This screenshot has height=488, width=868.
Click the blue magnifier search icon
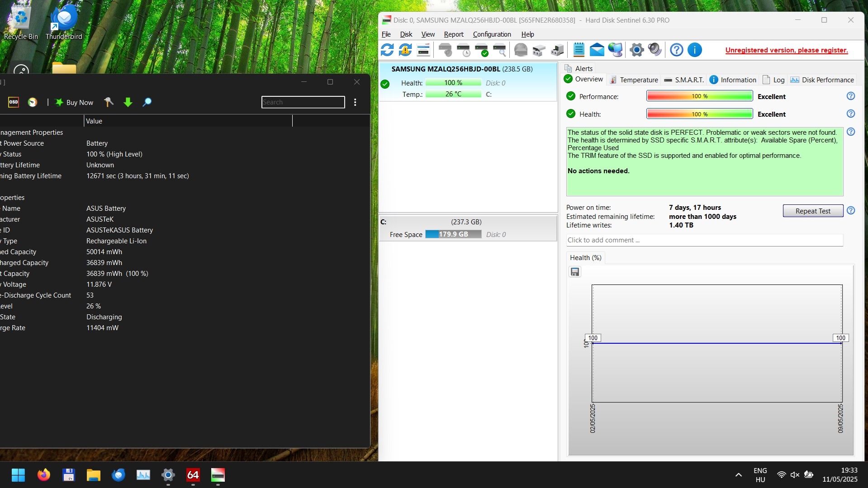147,102
